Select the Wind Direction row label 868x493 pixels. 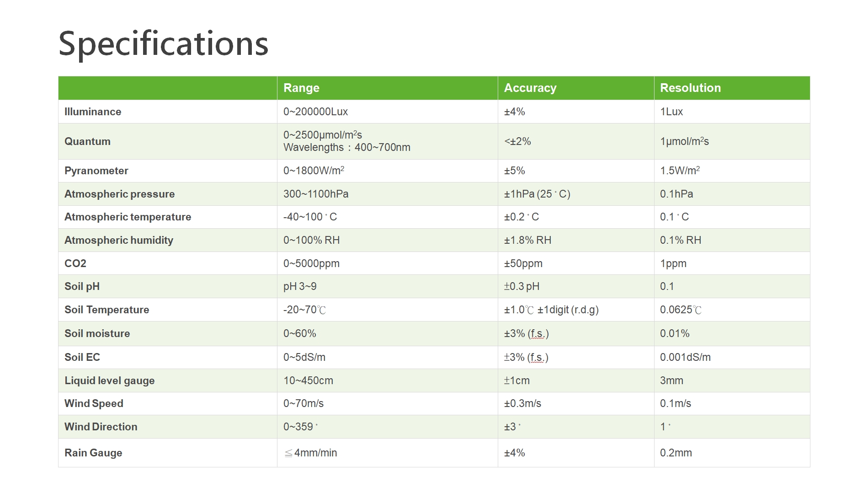click(x=101, y=427)
